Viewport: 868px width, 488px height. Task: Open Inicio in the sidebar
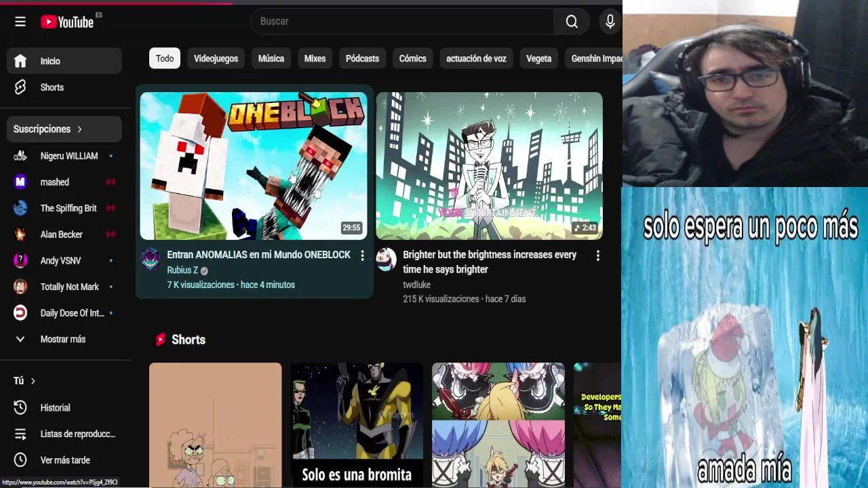tap(64, 61)
